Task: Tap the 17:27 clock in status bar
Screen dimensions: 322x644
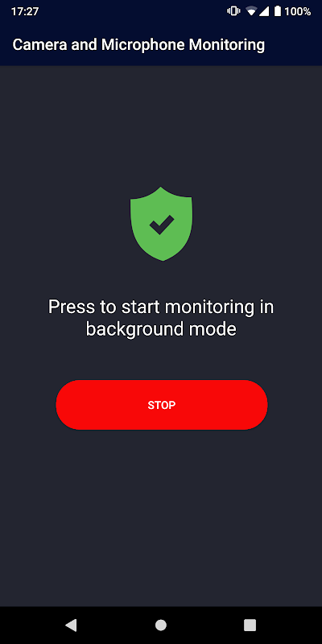Action: tap(25, 11)
